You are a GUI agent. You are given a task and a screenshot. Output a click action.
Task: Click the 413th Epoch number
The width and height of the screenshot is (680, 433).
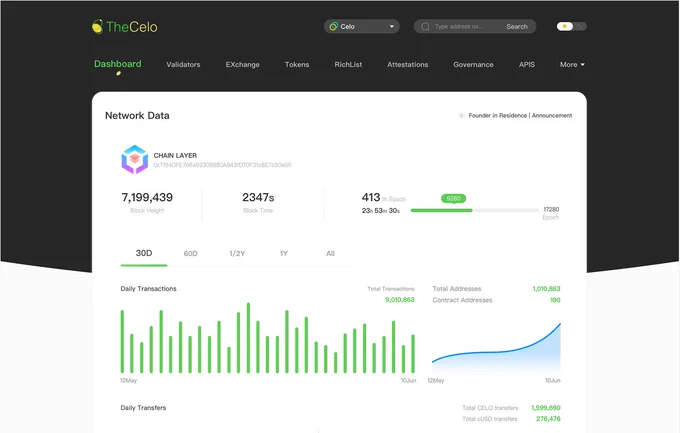371,197
